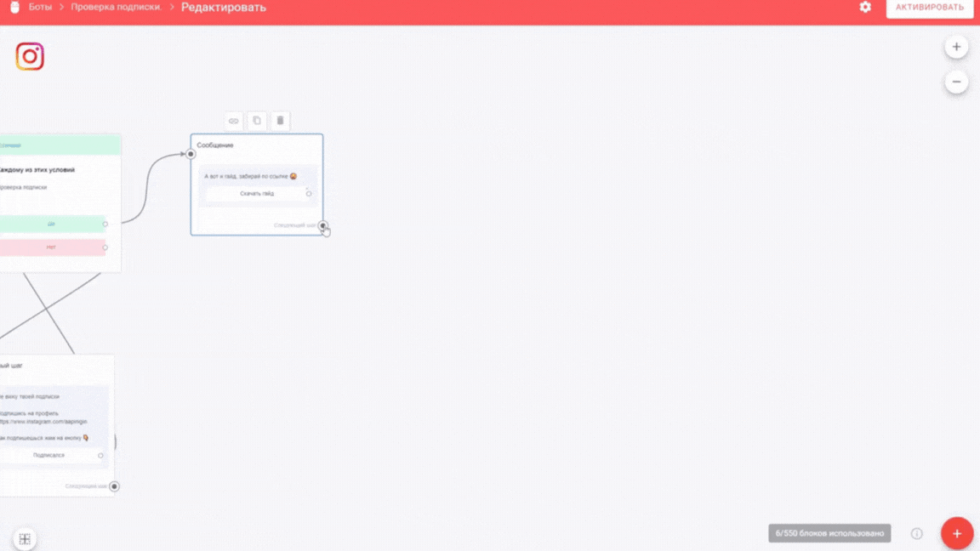Click the Да output connector
980x551 pixels.
pos(105,224)
